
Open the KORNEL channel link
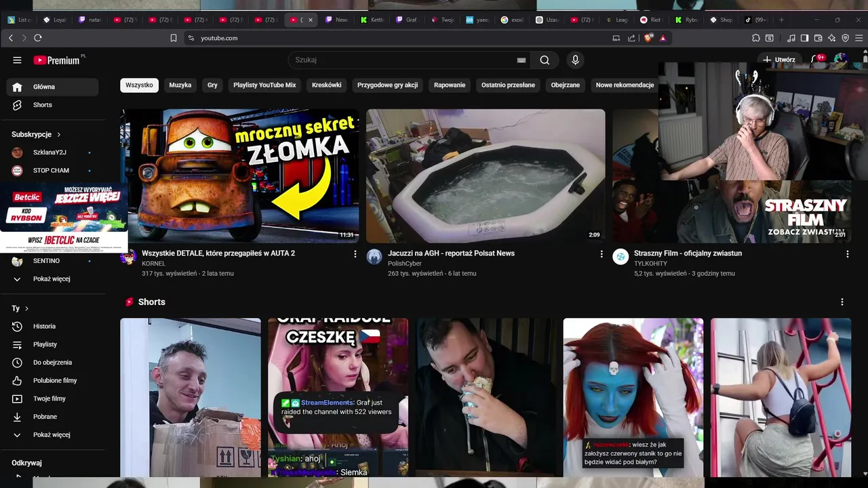coord(153,264)
